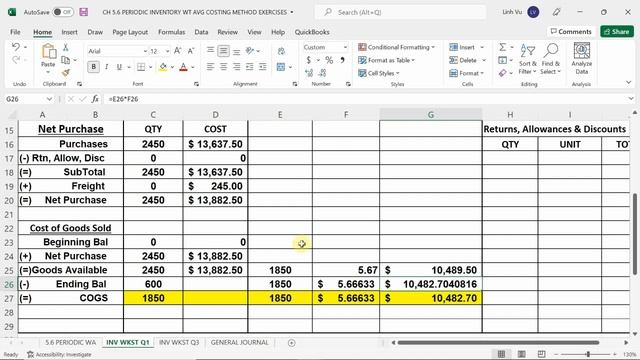Click the Cut scissors icon

click(x=65, y=48)
